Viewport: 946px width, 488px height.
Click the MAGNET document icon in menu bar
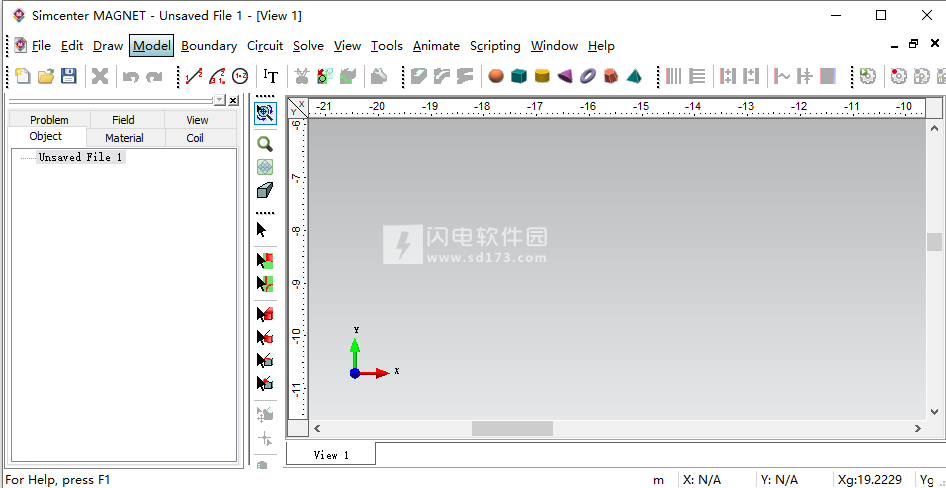click(x=21, y=46)
